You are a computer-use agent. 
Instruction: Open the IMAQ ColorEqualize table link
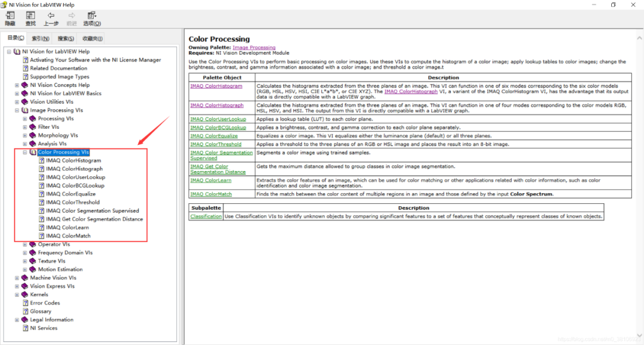click(214, 136)
